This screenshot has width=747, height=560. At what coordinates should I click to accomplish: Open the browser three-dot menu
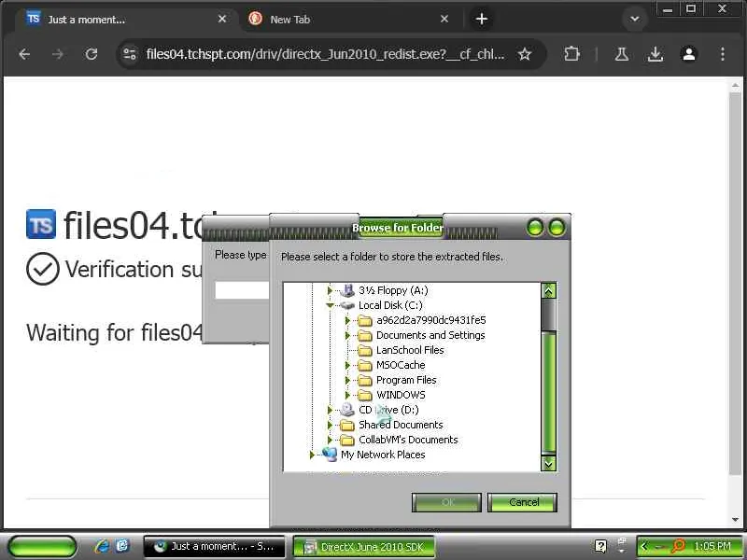tap(723, 54)
